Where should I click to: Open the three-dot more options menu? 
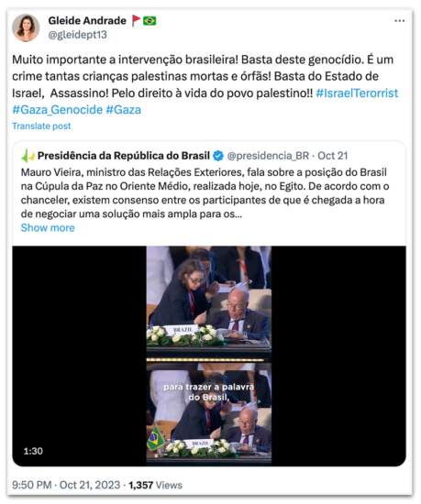(x=399, y=21)
